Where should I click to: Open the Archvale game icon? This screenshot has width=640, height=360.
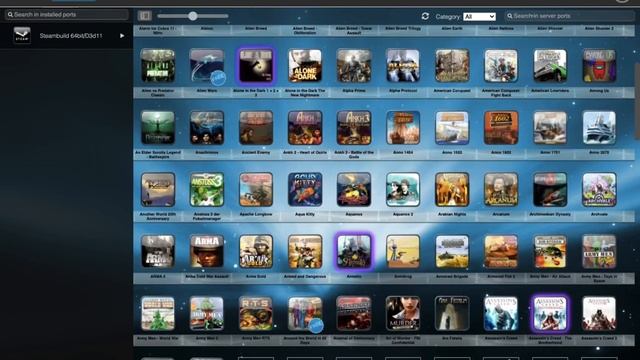[x=599, y=189]
